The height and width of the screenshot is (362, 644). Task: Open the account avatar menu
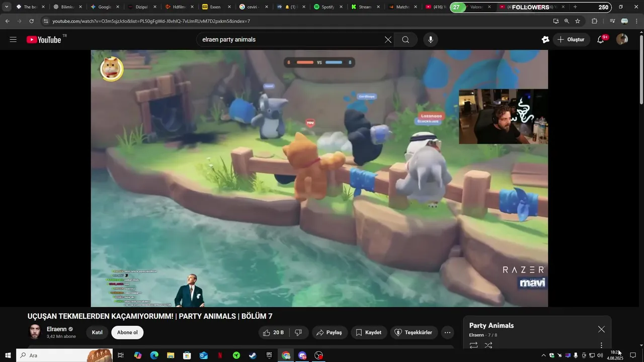[622, 40]
